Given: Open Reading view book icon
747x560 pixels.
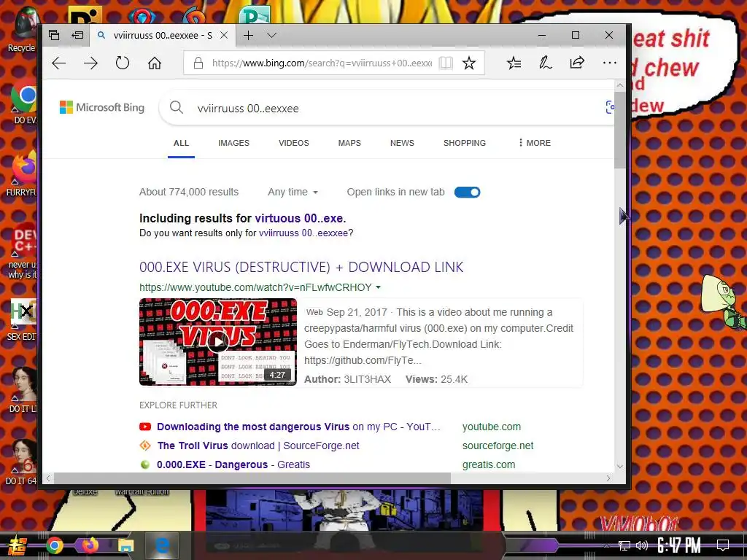Looking at the screenshot, I should tap(446, 63).
